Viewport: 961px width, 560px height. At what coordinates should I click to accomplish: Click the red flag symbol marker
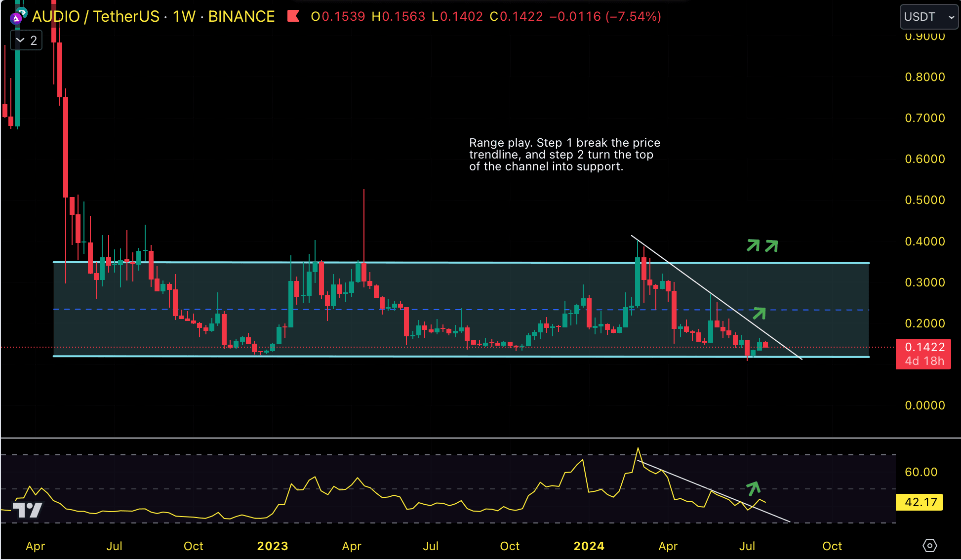pyautogui.click(x=293, y=16)
